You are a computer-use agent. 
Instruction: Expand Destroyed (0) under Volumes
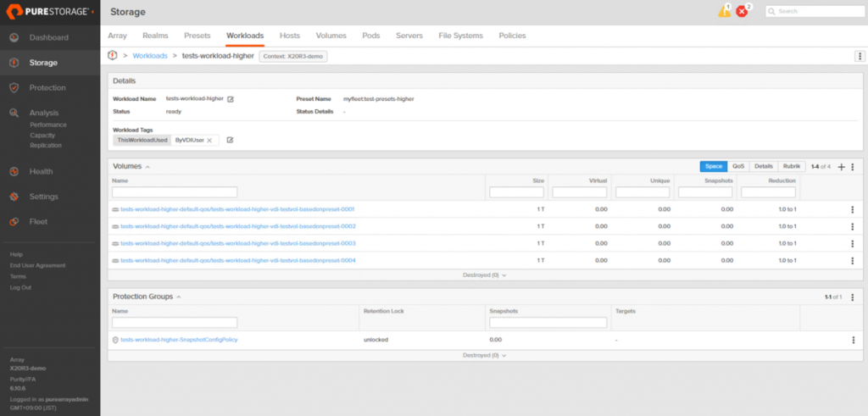(x=484, y=275)
